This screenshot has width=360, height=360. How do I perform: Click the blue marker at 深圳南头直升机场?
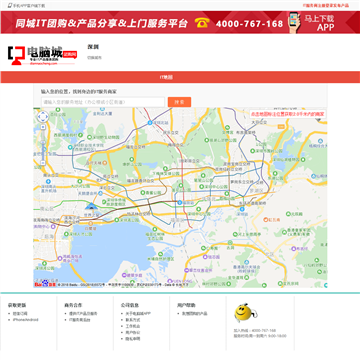tap(48, 182)
